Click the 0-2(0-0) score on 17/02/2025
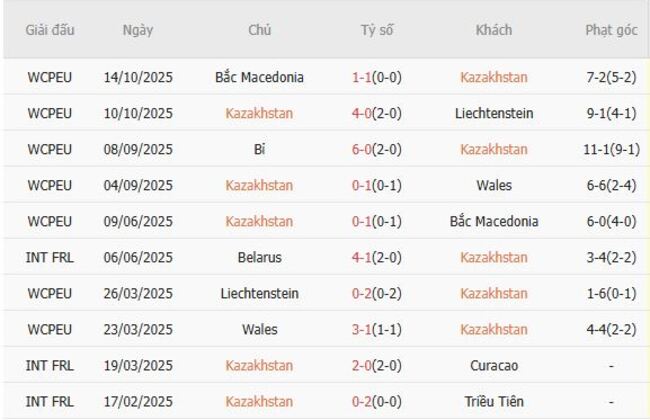Viewport: 650px width, 420px height. click(377, 401)
